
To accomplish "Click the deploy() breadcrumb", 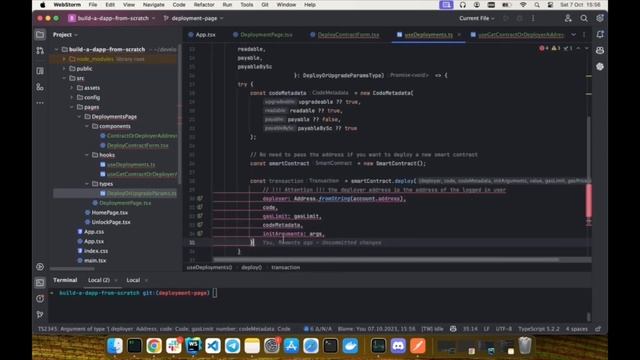I will point(251,267).
